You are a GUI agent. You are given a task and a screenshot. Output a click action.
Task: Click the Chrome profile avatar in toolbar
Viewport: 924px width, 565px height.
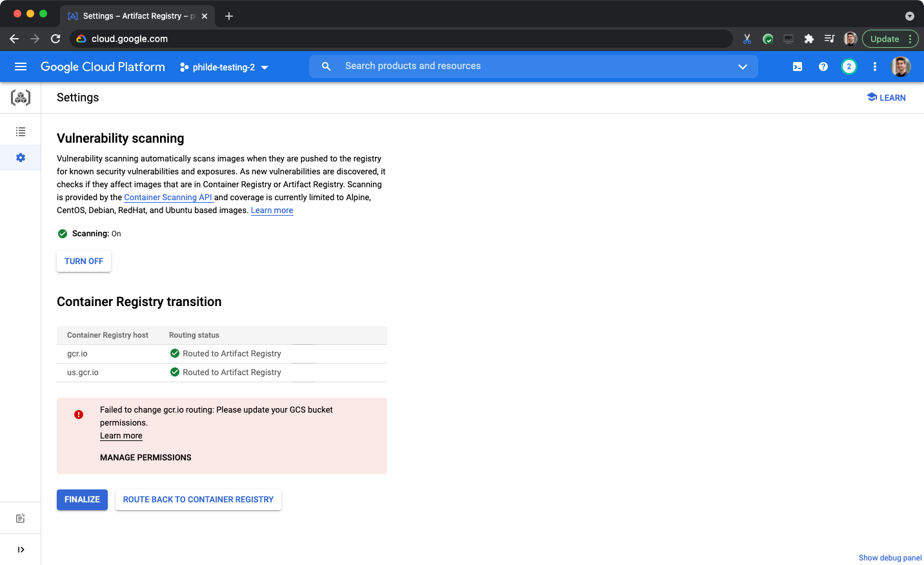click(850, 39)
